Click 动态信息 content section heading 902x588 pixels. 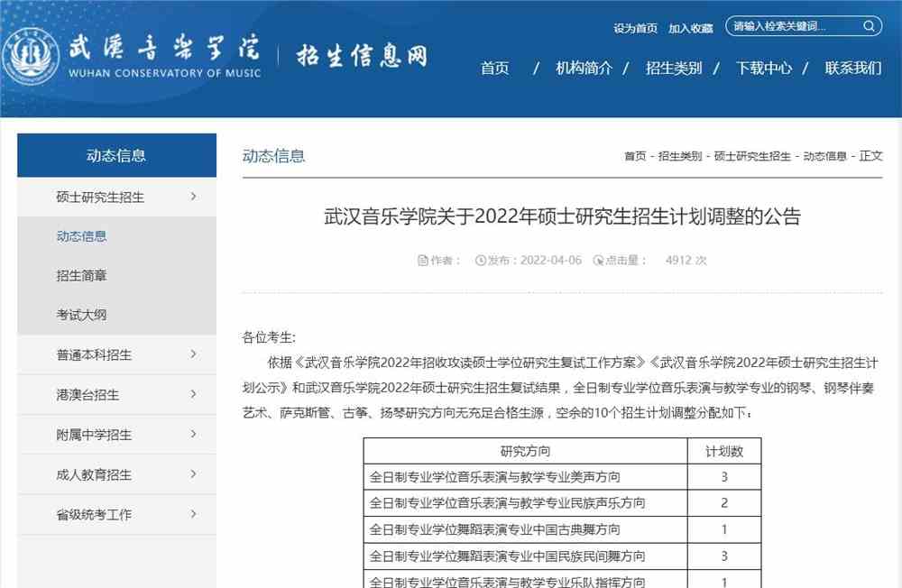pyautogui.click(x=274, y=156)
